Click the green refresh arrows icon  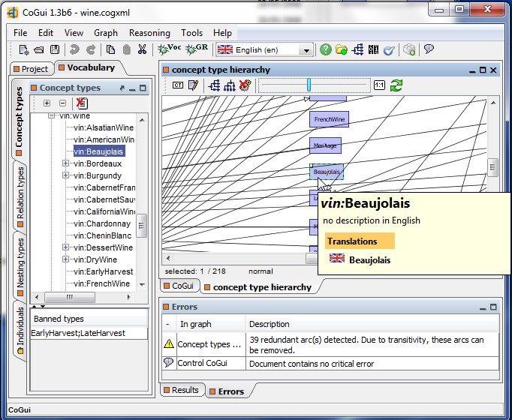pos(396,85)
